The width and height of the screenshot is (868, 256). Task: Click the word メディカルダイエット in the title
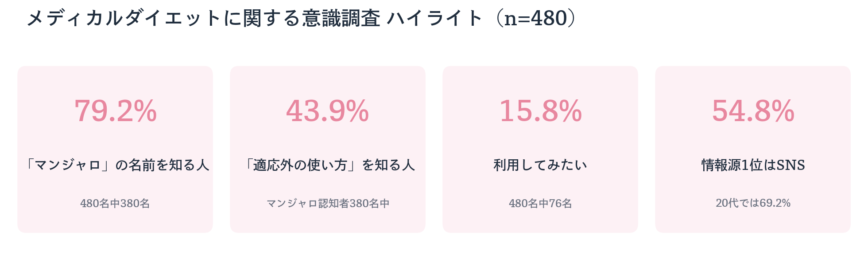pos(124,19)
